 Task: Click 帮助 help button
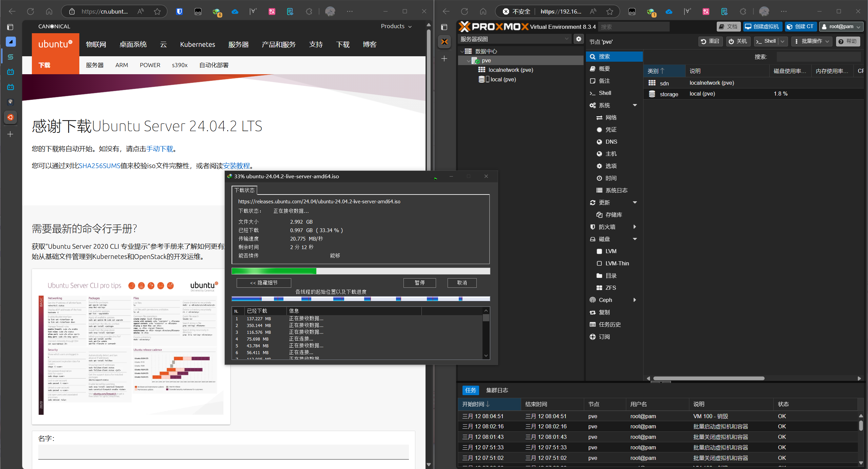click(x=848, y=41)
